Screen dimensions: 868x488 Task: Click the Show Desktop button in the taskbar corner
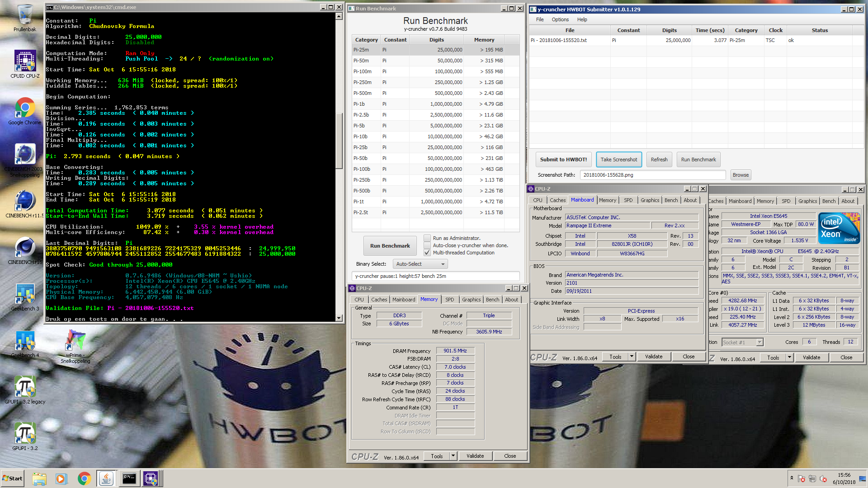[x=863, y=479]
